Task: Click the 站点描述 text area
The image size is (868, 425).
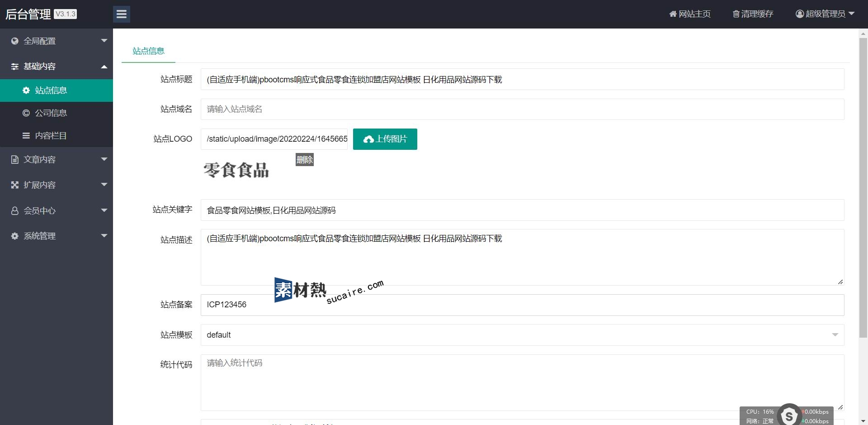Action: click(x=522, y=257)
